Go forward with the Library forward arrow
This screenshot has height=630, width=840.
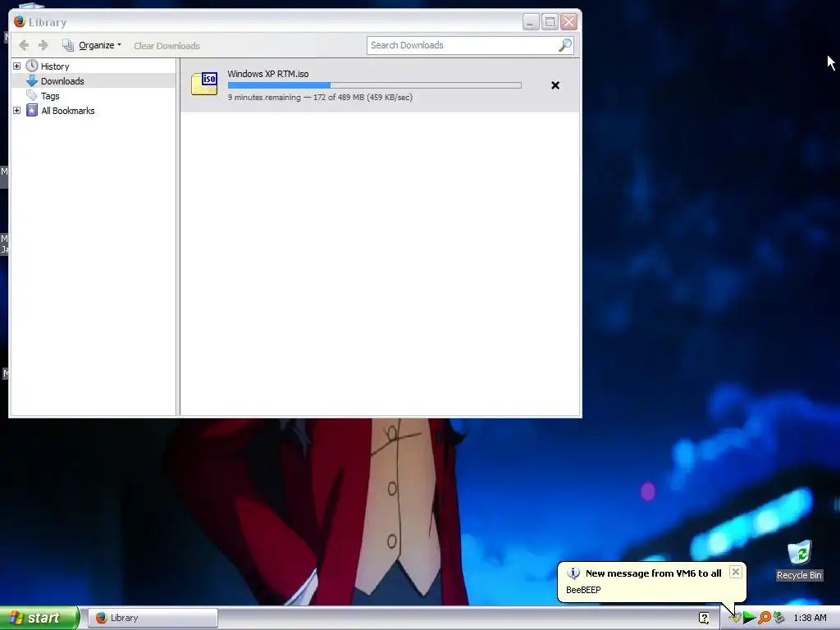pyautogui.click(x=43, y=46)
